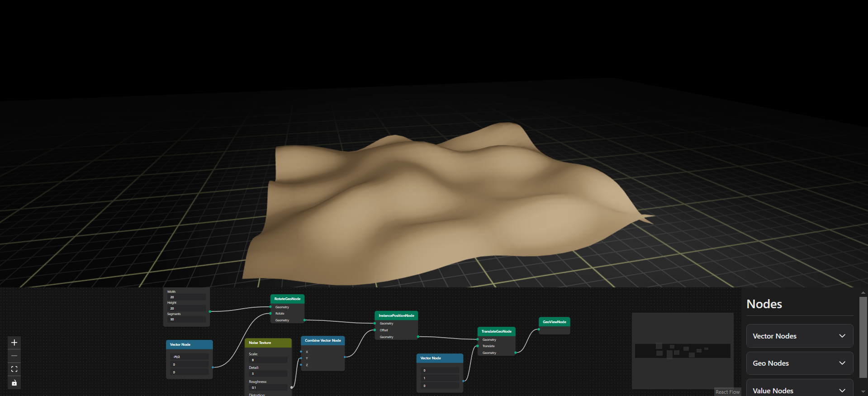Screen dimensions: 868x396
Task: Click the Width input field showing 20
Action: click(187, 297)
